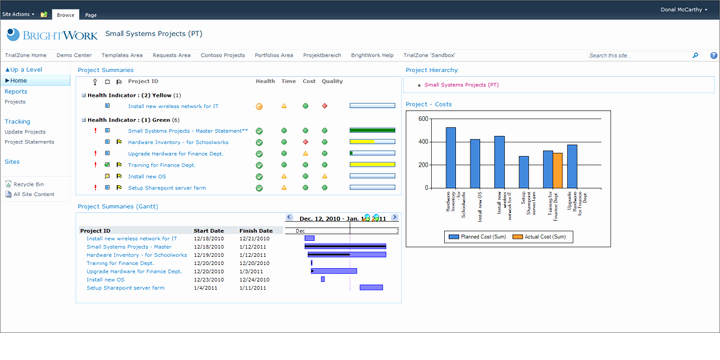
Task: Switch to the Browse tab
Action: pyautogui.click(x=65, y=15)
